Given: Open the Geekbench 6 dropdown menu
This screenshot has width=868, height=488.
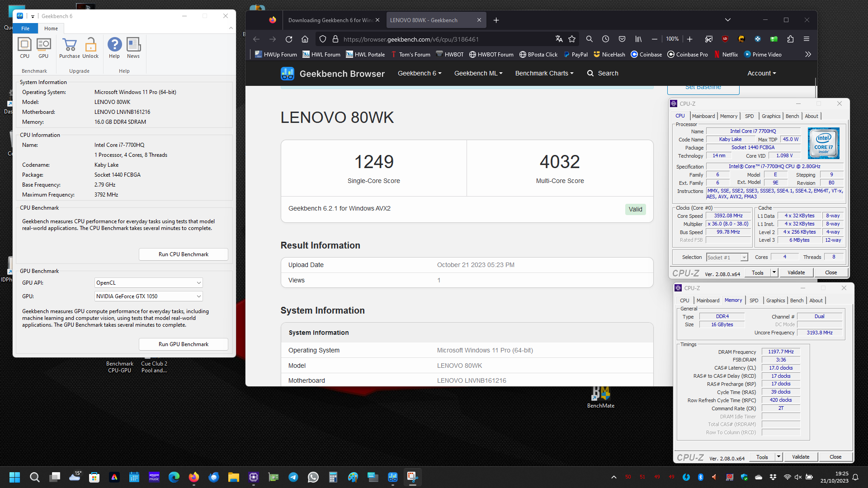Looking at the screenshot, I should [420, 73].
